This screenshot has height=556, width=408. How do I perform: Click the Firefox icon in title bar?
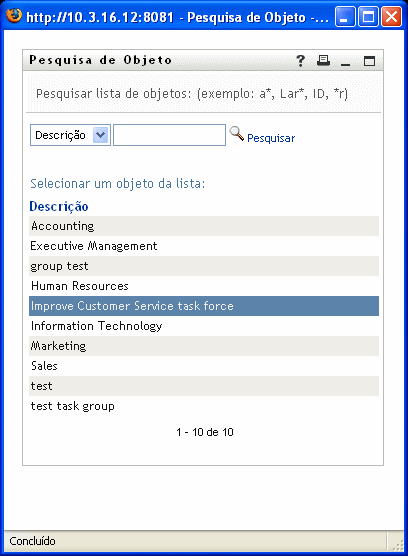(x=14, y=16)
